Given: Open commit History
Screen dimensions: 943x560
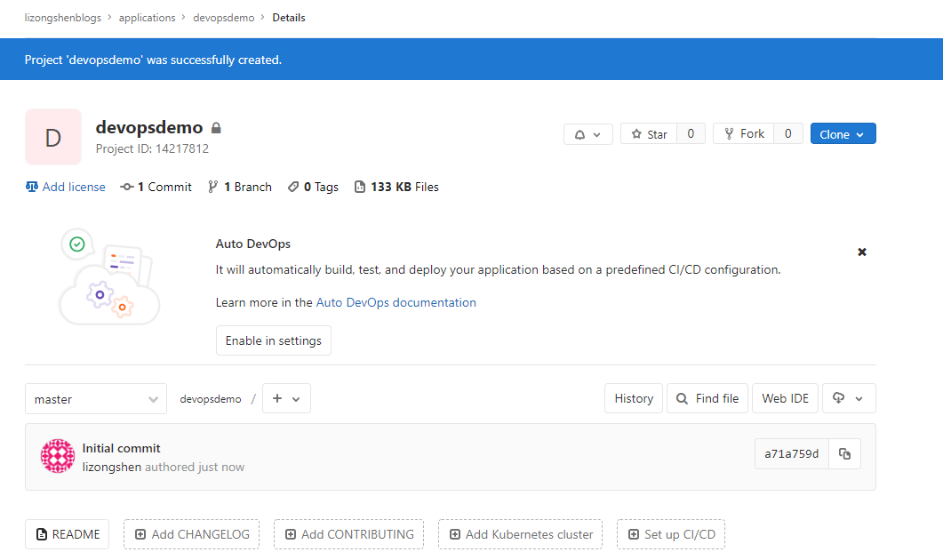Looking at the screenshot, I should [x=634, y=399].
